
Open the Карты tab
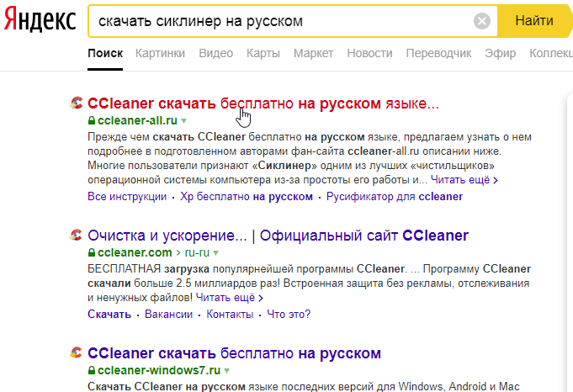[x=263, y=53]
